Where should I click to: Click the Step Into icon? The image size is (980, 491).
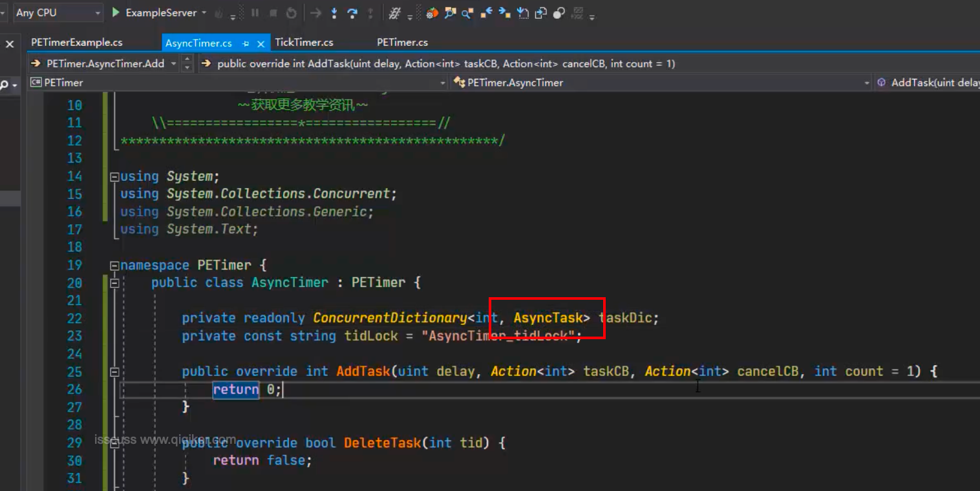[x=334, y=13]
